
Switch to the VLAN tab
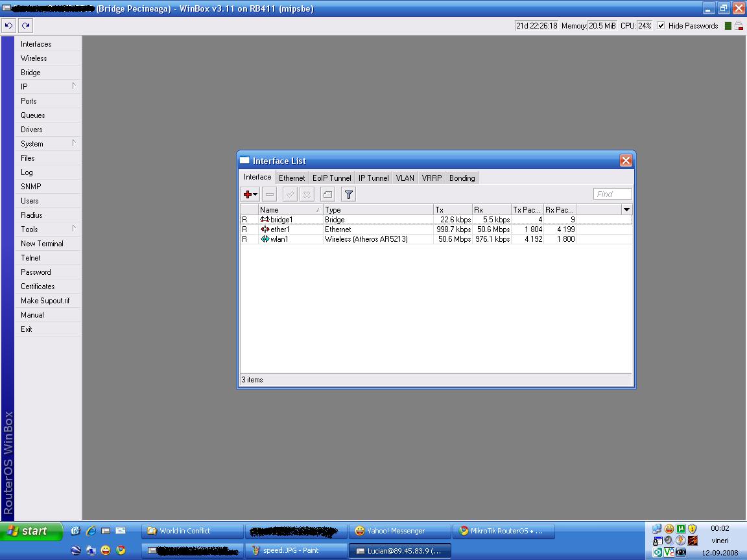pyautogui.click(x=405, y=178)
